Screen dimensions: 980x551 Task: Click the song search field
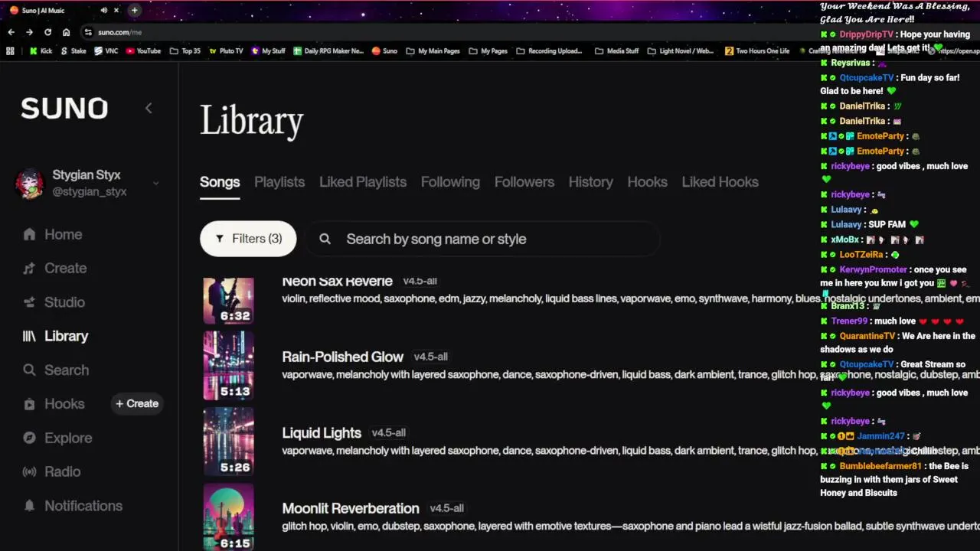482,239
